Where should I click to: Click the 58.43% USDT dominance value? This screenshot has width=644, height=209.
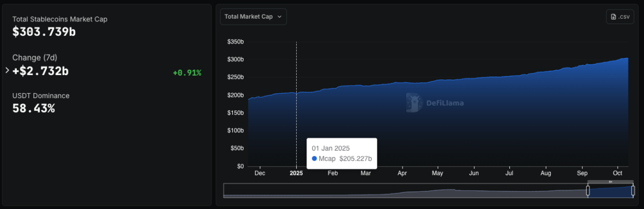click(x=33, y=108)
